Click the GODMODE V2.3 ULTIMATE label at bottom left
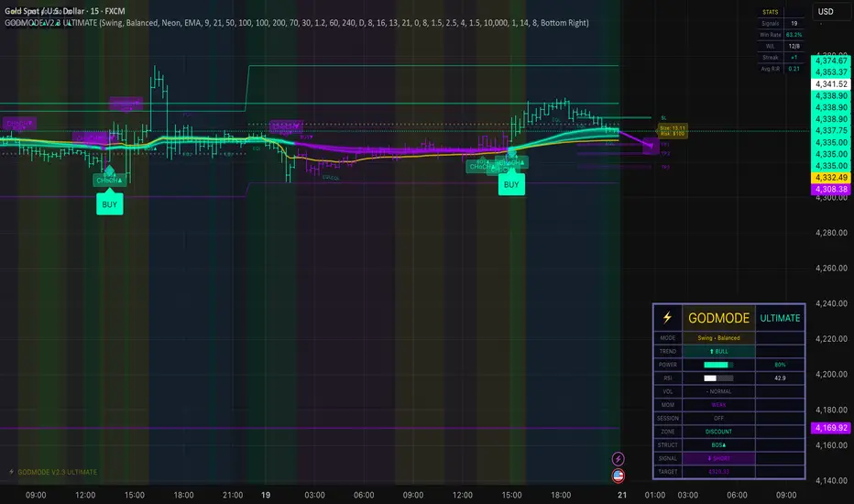The image size is (854, 504). (53, 472)
